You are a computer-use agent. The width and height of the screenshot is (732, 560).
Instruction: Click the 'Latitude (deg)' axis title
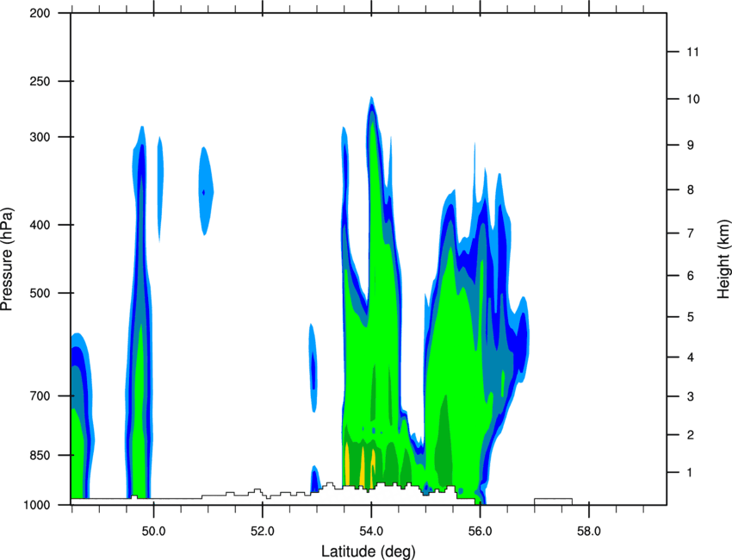(368, 551)
